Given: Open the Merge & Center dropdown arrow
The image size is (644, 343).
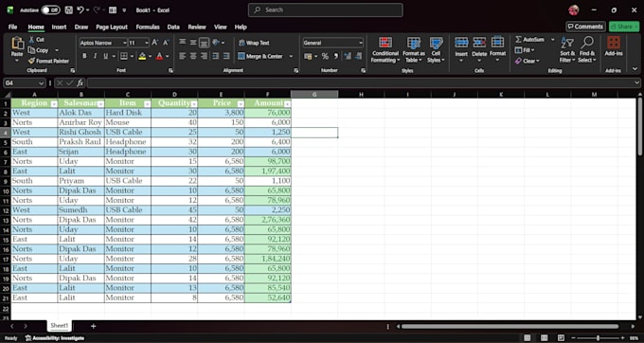Looking at the screenshot, I should 291,56.
